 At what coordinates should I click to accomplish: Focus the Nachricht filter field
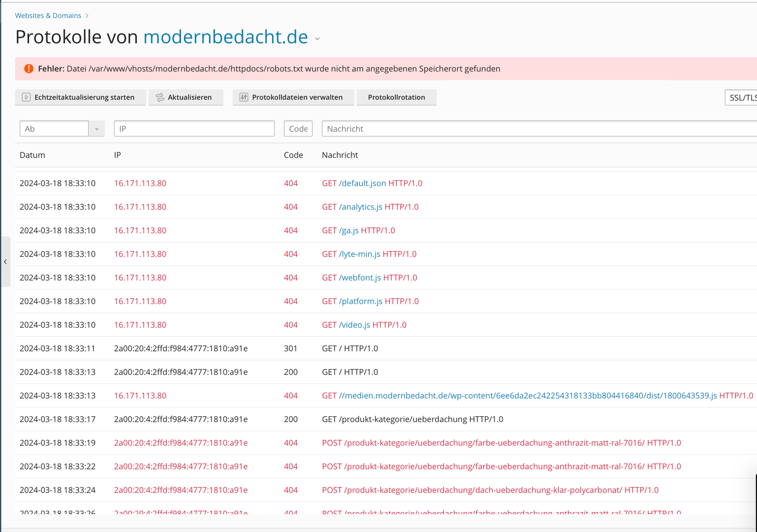(x=539, y=129)
